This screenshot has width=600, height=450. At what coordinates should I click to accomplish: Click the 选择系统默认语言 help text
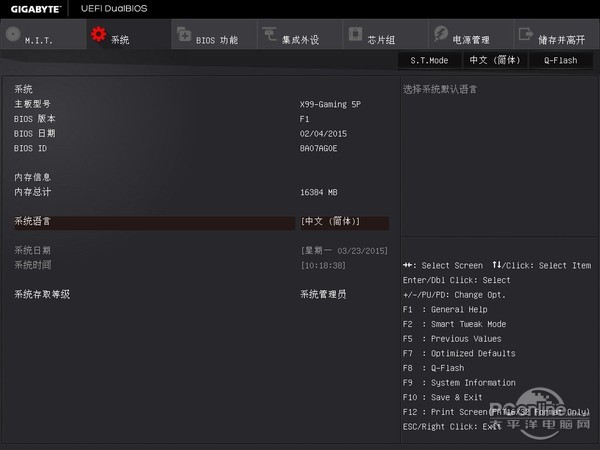click(440, 90)
